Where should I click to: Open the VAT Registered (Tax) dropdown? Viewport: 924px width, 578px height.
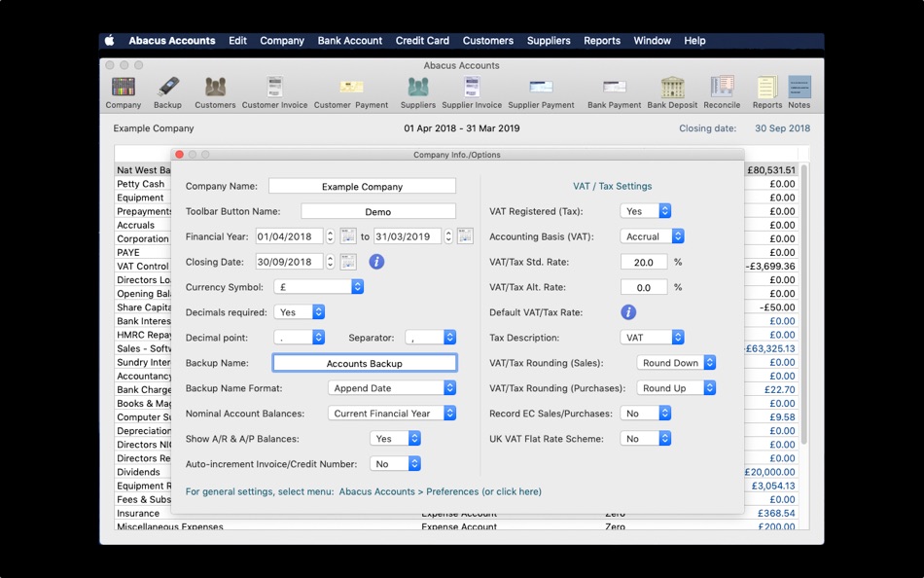[x=646, y=211]
